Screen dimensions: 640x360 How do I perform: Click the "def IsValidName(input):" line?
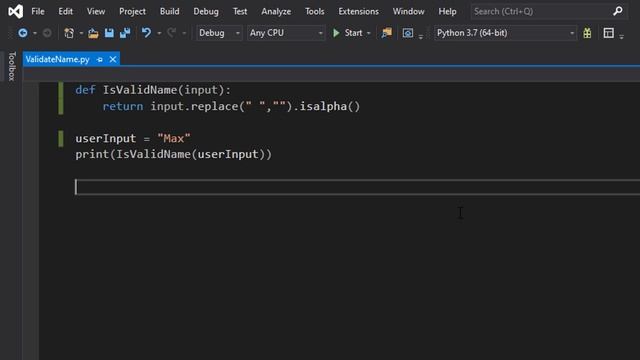[153, 90]
